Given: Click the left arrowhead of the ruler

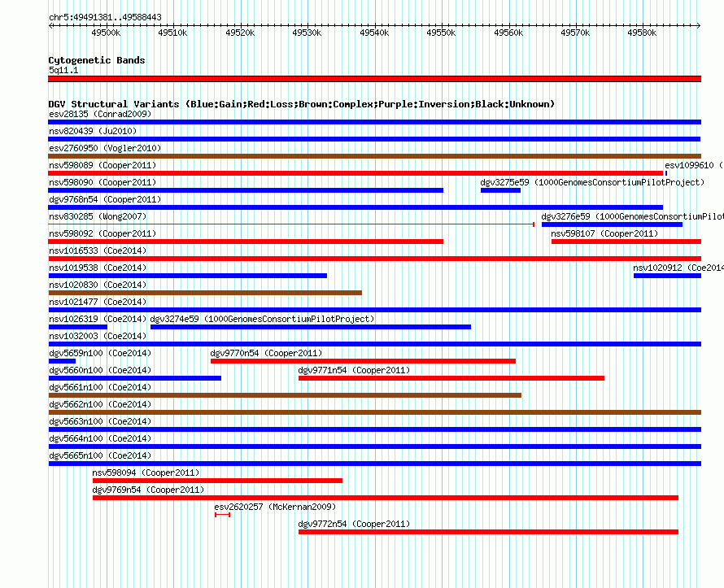Looking at the screenshot, I should point(50,25).
